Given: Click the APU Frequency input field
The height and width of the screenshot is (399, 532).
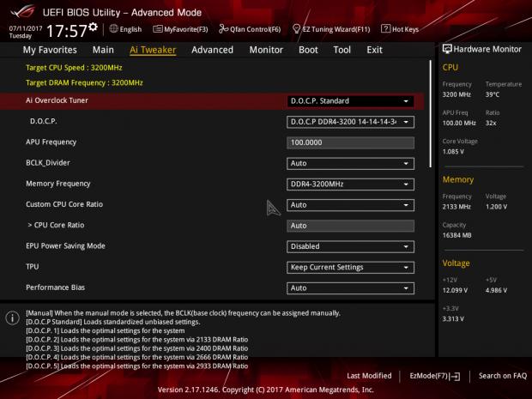Looking at the screenshot, I should (350, 142).
